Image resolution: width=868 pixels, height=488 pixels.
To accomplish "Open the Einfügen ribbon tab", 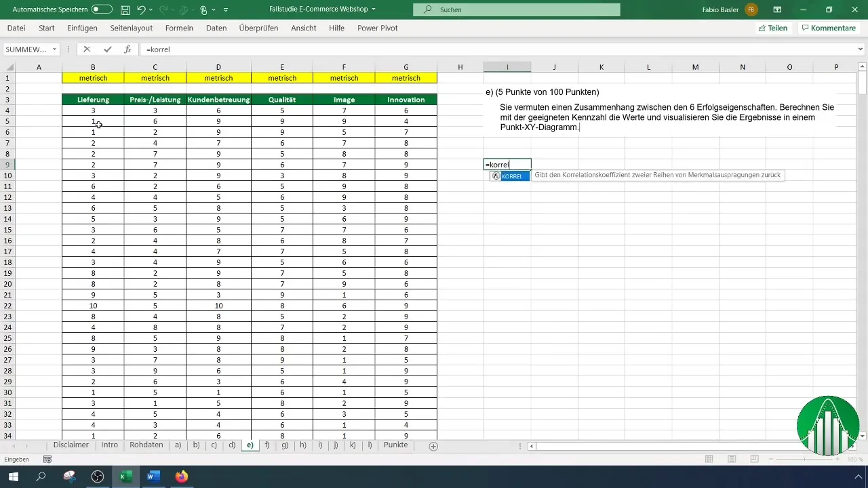I will [x=82, y=28].
